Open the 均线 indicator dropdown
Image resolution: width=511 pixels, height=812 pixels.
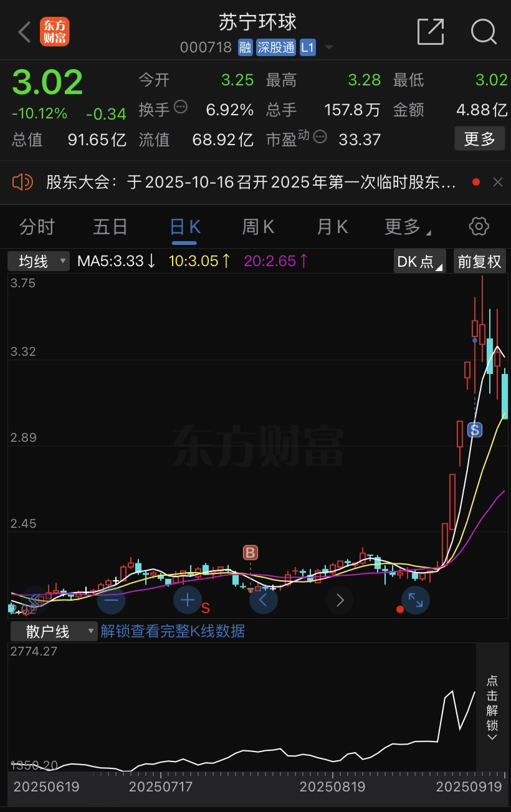tap(38, 261)
